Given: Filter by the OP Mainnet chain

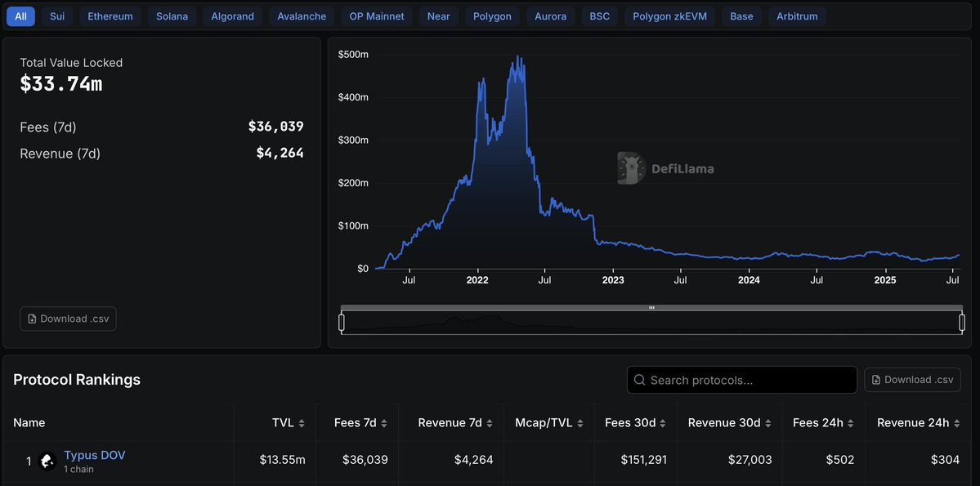Looking at the screenshot, I should click(x=376, y=16).
